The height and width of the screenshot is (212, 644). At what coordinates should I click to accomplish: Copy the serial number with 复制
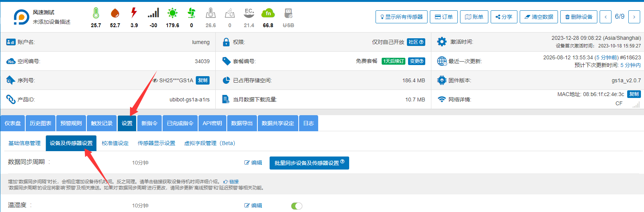pyautogui.click(x=203, y=80)
